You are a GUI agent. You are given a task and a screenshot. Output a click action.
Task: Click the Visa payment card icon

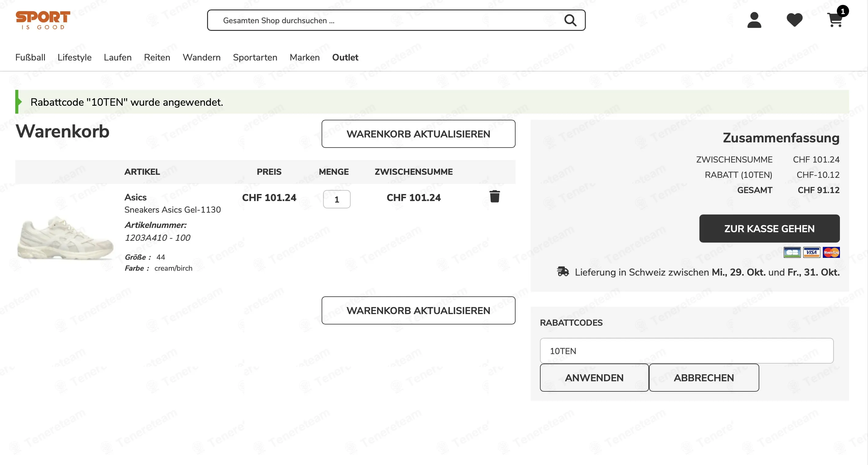coord(812,252)
